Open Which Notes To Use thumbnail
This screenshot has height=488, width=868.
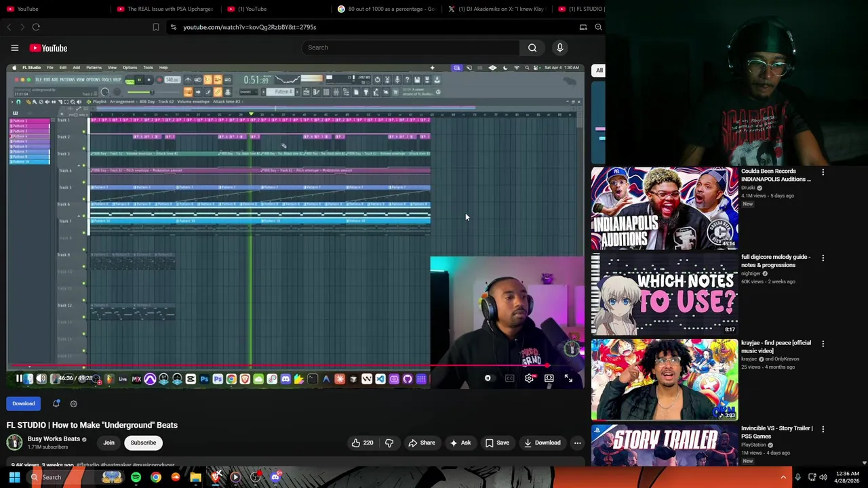(665, 294)
